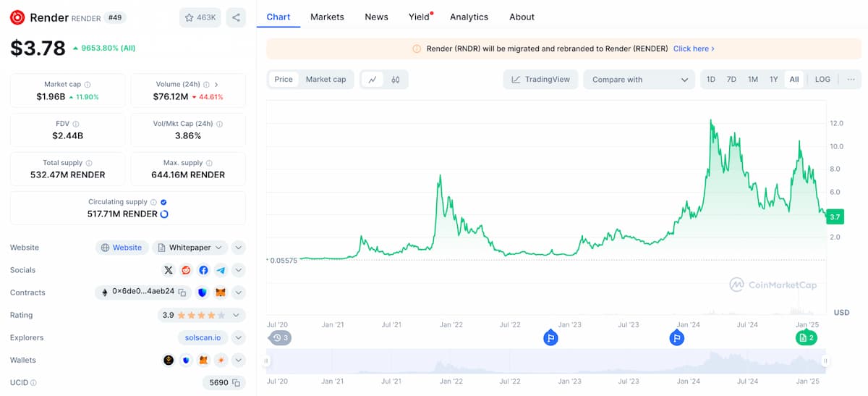Switch to the Yield tab
The width and height of the screenshot is (868, 396).
pyautogui.click(x=420, y=17)
